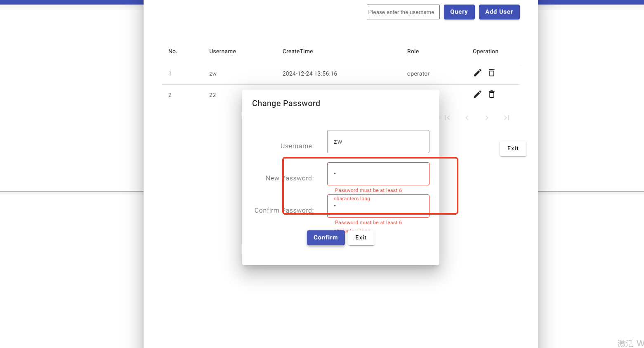Click the operator role cell
The image size is (644, 348).
pyautogui.click(x=418, y=74)
